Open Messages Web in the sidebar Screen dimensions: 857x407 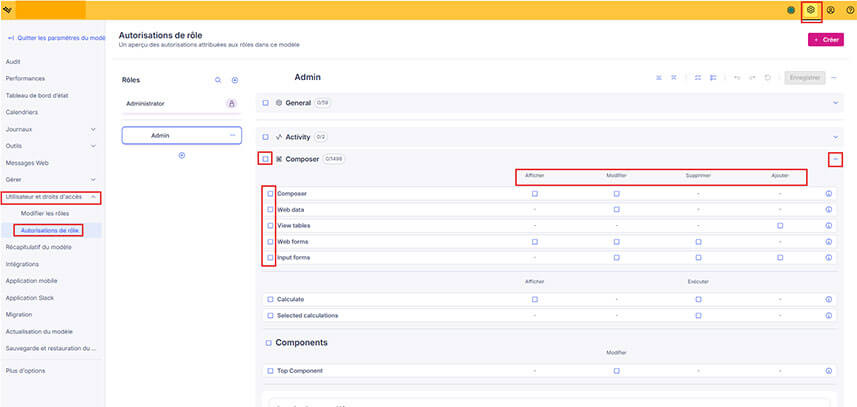click(x=26, y=163)
